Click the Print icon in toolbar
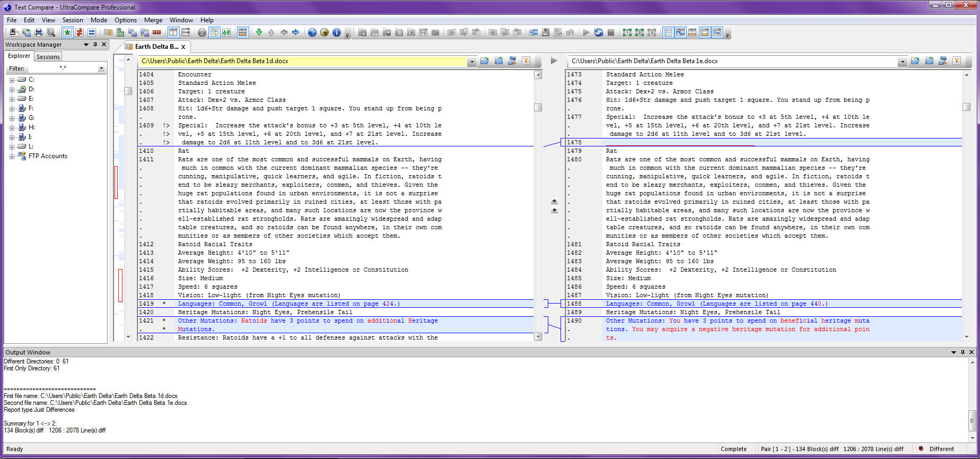980x459 pixels. (x=39, y=33)
